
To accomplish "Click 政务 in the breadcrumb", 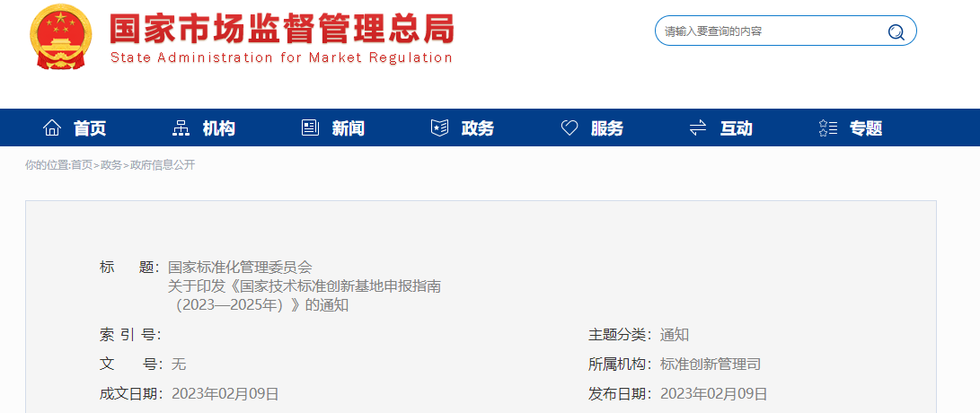I will [111, 165].
